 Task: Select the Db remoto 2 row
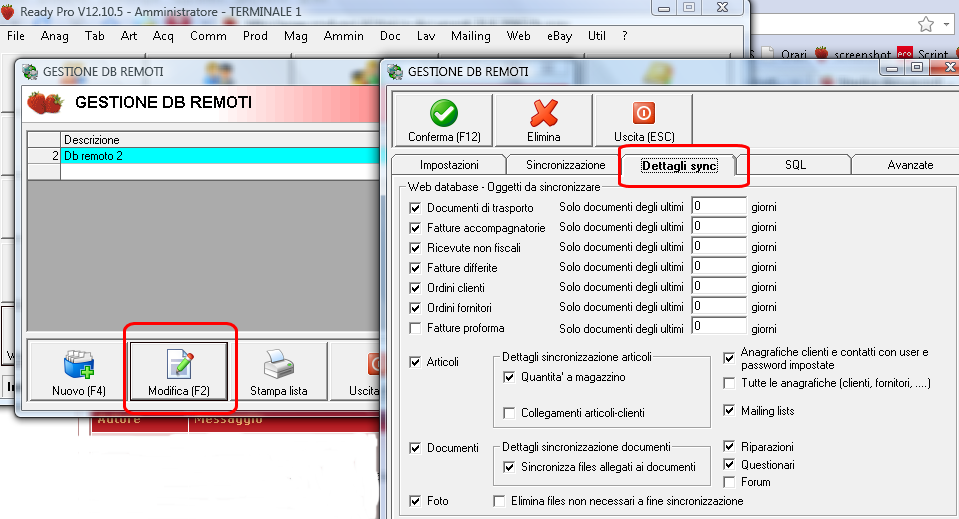(204, 156)
